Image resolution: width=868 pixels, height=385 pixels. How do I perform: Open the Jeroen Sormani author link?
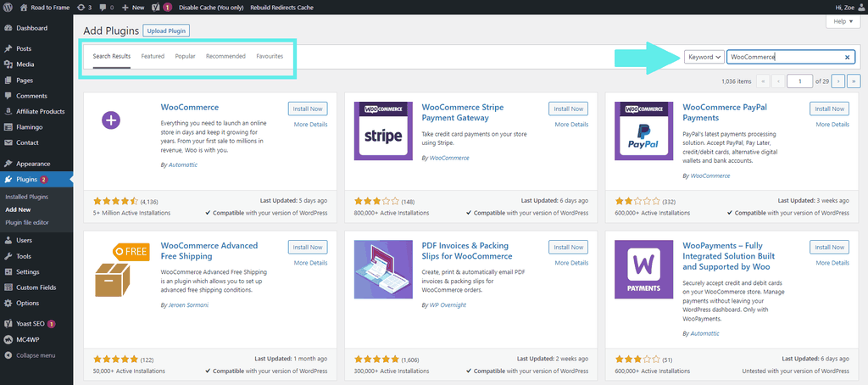click(188, 304)
